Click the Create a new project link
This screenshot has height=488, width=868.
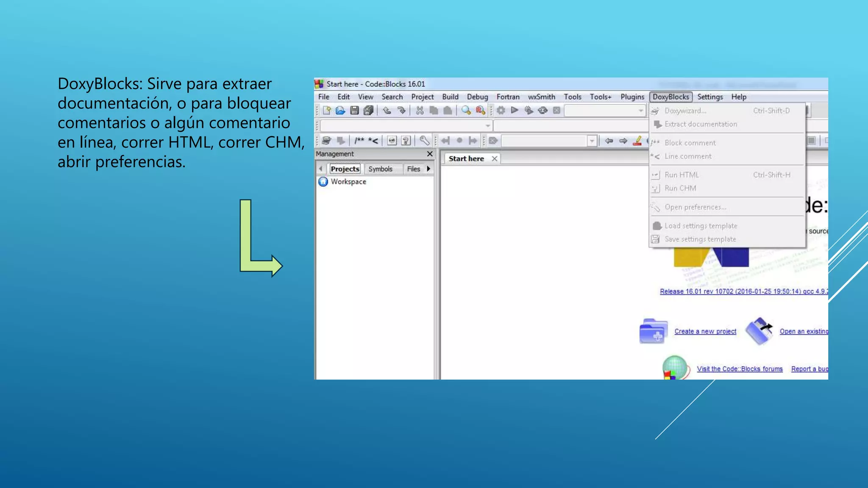pos(705,331)
